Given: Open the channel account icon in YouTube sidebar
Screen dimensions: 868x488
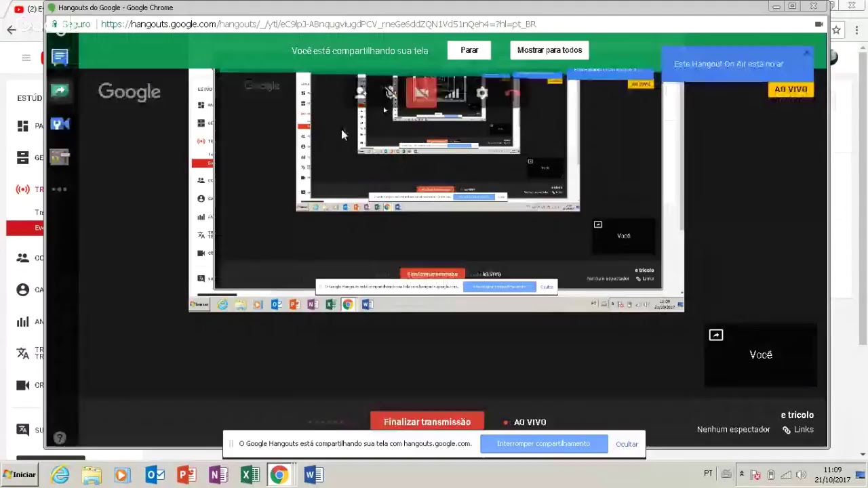Looking at the screenshot, I should (x=22, y=289).
